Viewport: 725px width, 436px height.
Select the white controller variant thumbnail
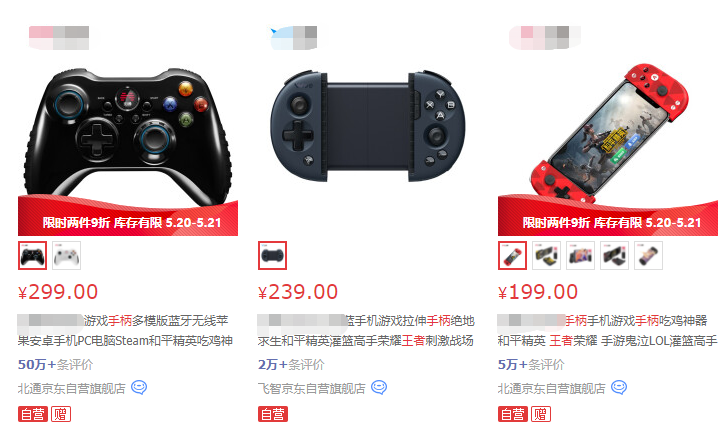tap(67, 255)
